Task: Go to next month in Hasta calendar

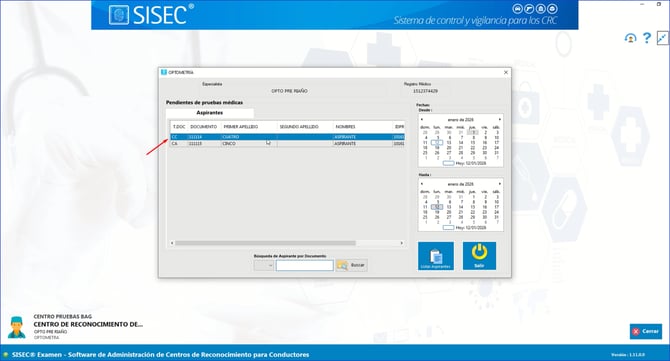Action: pyautogui.click(x=500, y=184)
